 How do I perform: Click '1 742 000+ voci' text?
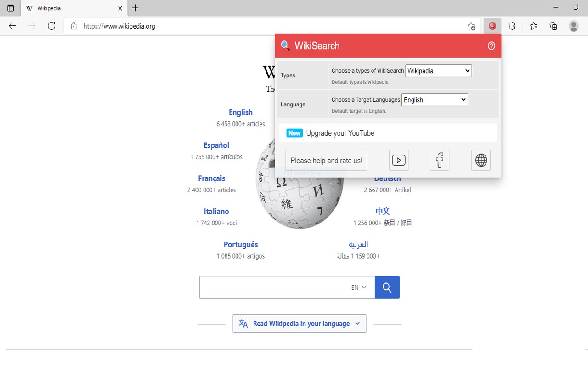(x=216, y=223)
